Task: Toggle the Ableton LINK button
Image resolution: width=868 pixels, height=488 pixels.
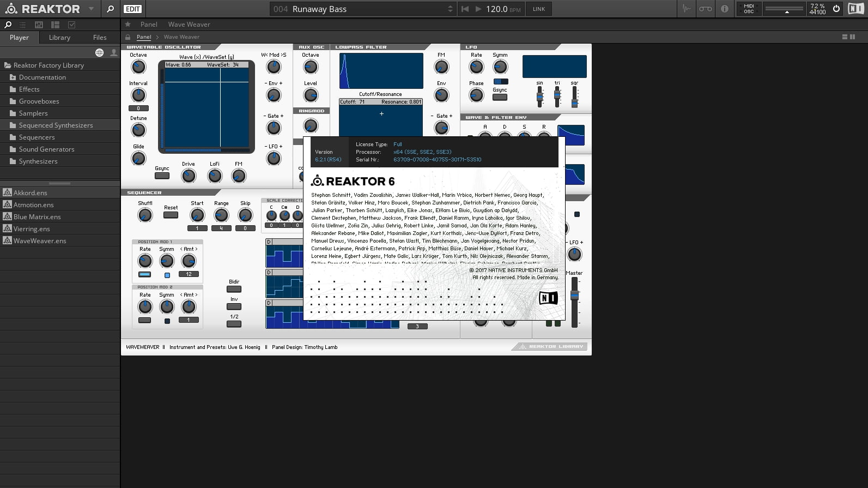Action: coord(539,9)
